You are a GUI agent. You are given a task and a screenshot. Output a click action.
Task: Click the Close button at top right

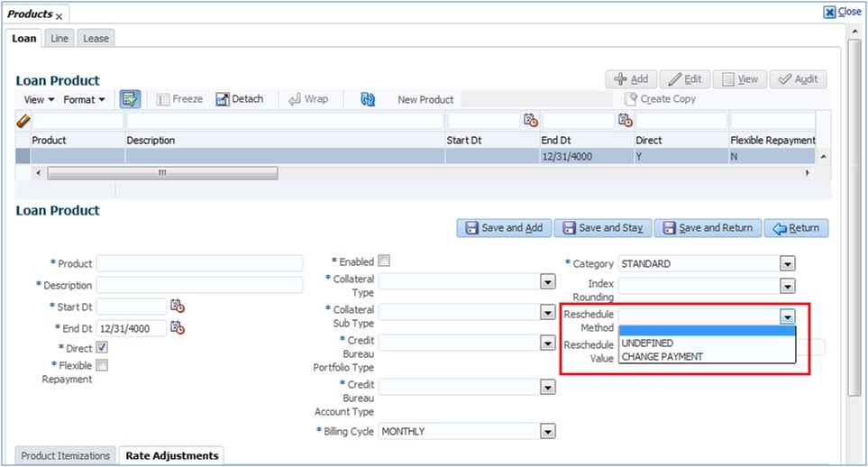coord(842,12)
